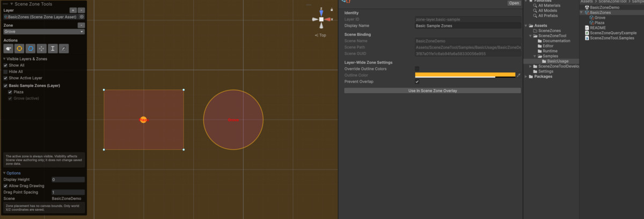Toggle the Show Active Layer checkbox
The image size is (644, 219).
point(5,78)
